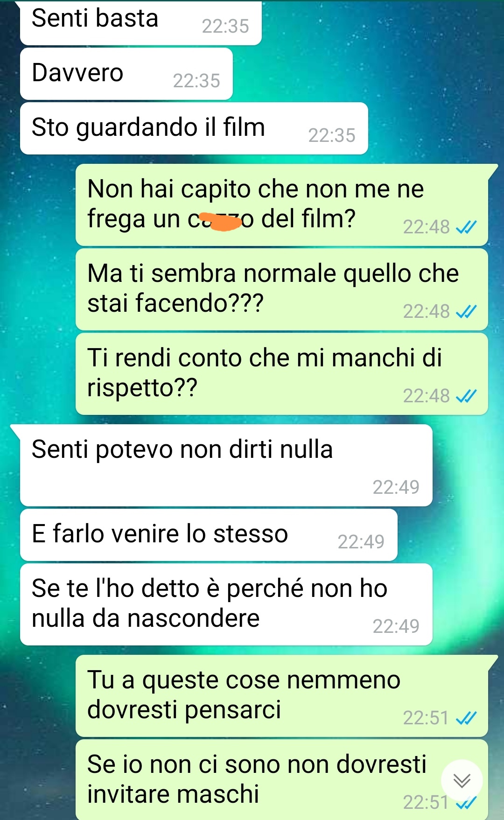Tap message "Se io non ci sono non dovresti"
Image resolution: width=504 pixels, height=820 pixels.
(282, 779)
